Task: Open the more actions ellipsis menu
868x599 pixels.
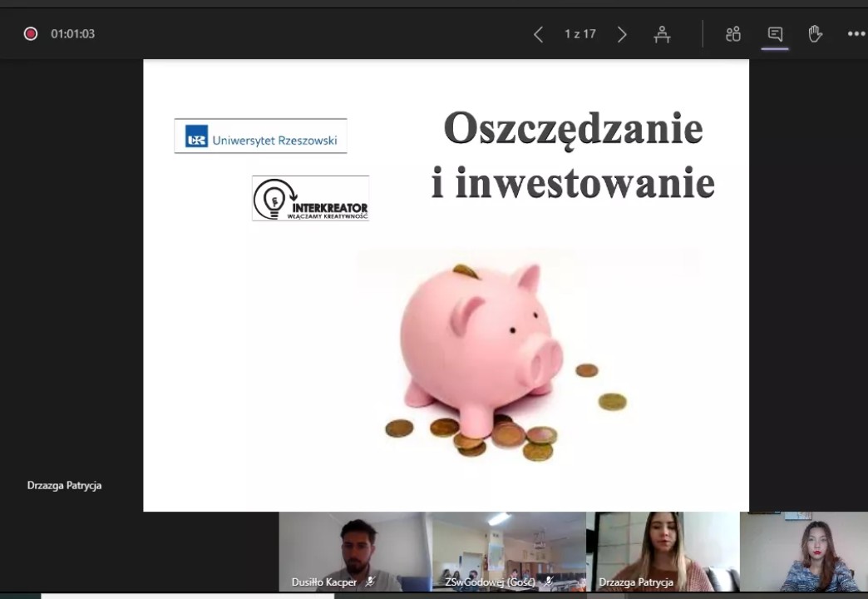Action: 856,34
